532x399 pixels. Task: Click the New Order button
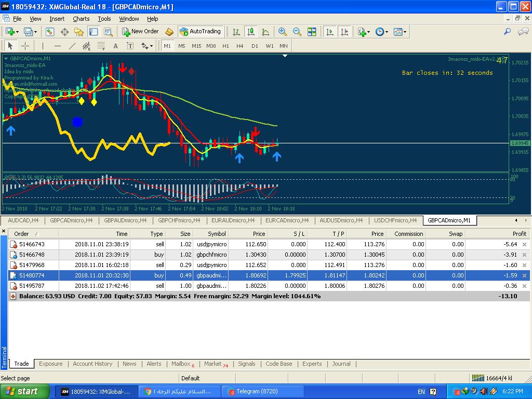click(140, 32)
